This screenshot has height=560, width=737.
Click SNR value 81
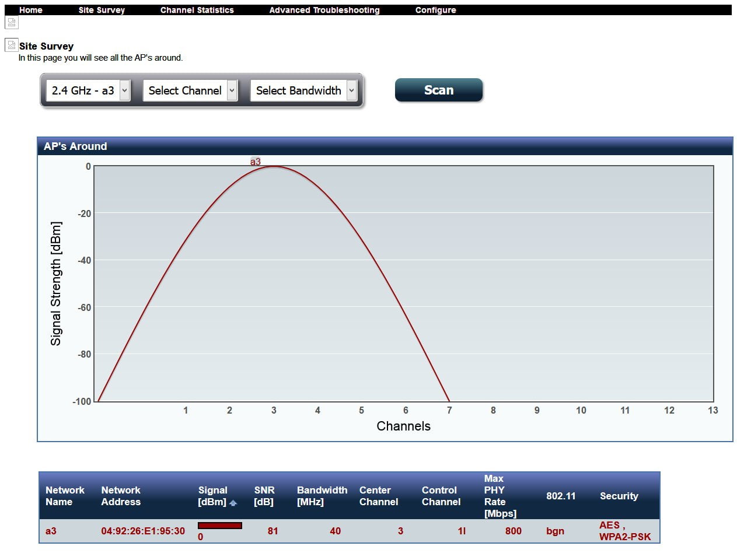click(273, 531)
